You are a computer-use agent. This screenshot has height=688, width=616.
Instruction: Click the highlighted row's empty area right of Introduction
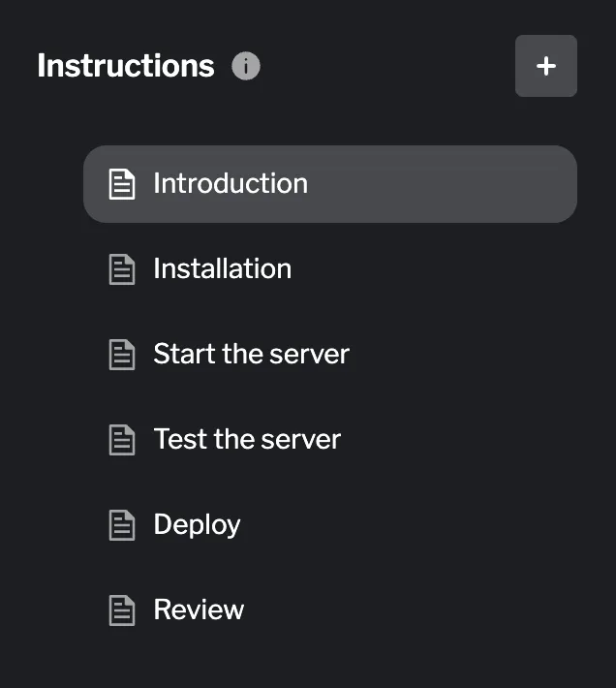point(446,184)
